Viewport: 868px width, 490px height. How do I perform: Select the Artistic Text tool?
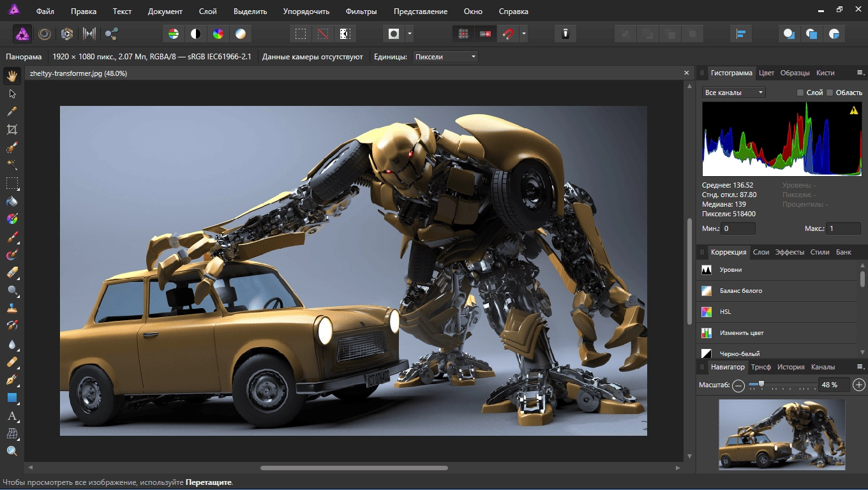tap(11, 415)
